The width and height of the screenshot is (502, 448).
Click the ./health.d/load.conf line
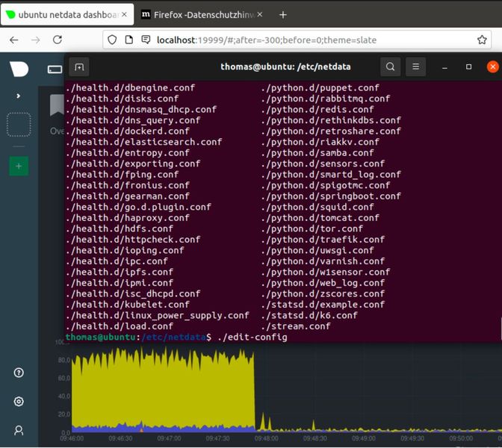point(120,326)
